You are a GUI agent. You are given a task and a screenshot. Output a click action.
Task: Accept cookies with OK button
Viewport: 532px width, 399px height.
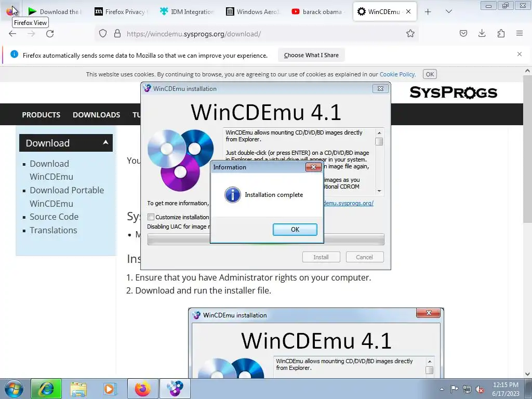pos(430,74)
